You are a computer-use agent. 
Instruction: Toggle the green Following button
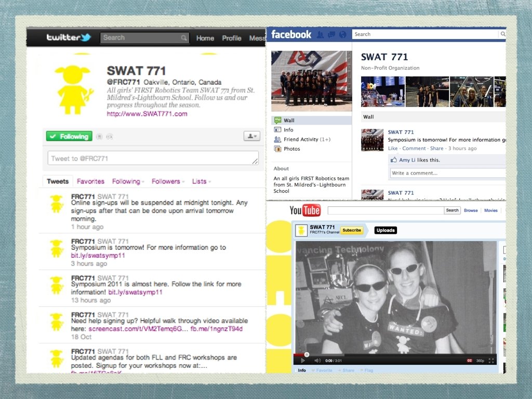click(x=69, y=137)
